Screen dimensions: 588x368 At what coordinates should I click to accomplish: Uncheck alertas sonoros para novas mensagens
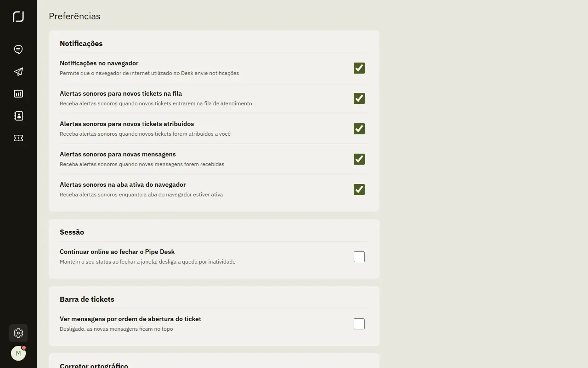[359, 159]
